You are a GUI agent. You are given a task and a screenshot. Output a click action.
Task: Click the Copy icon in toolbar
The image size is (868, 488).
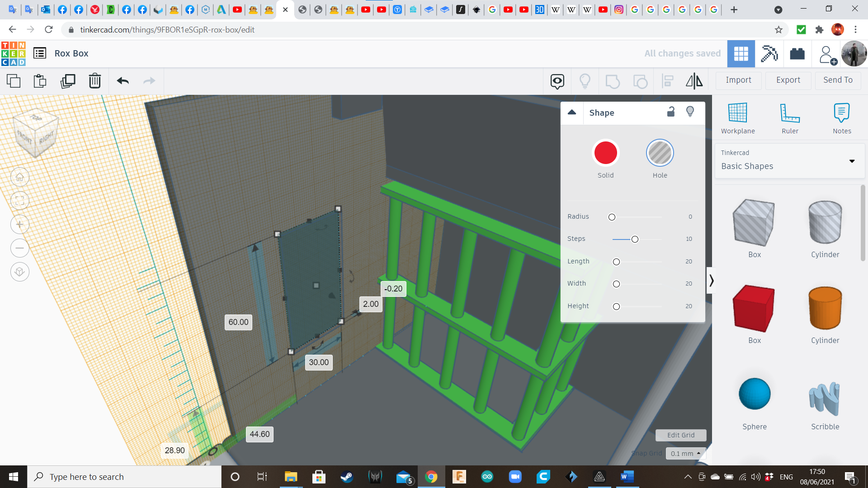point(14,81)
